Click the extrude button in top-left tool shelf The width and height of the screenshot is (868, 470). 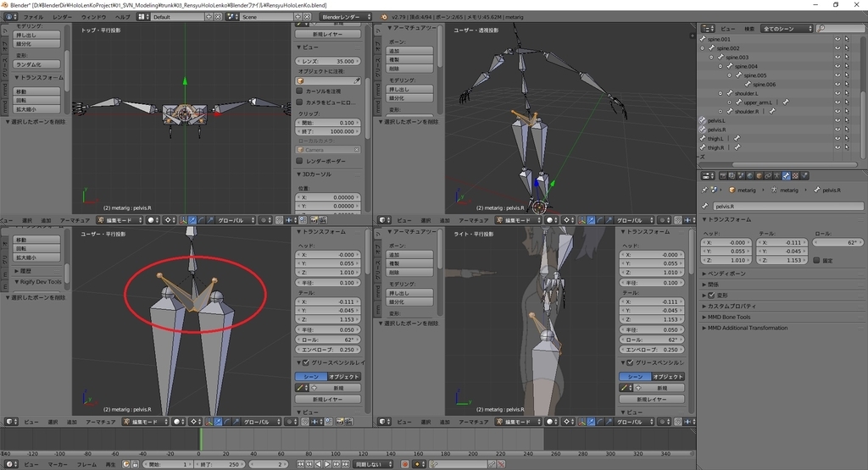pos(36,35)
